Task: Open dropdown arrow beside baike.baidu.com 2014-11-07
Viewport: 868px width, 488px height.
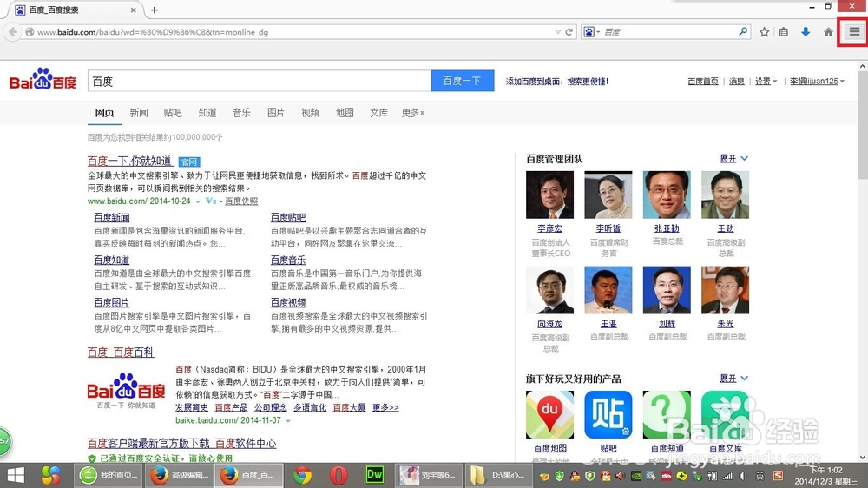Action: point(288,421)
